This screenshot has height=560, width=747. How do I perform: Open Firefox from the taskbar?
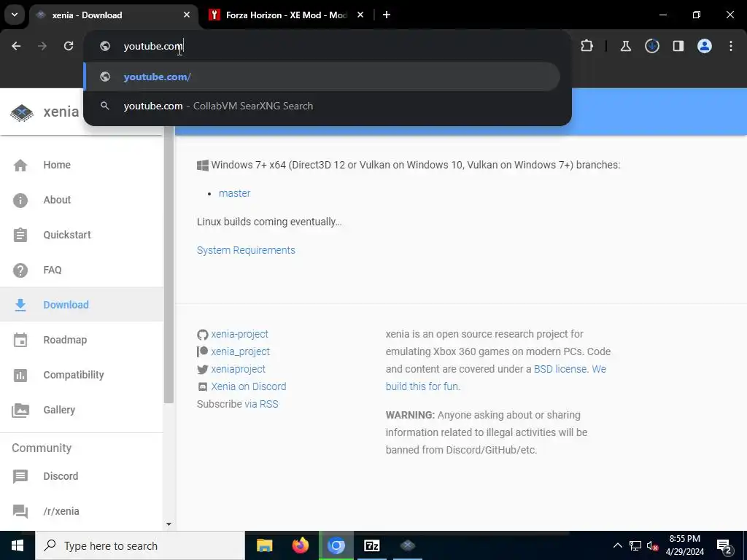coord(300,545)
